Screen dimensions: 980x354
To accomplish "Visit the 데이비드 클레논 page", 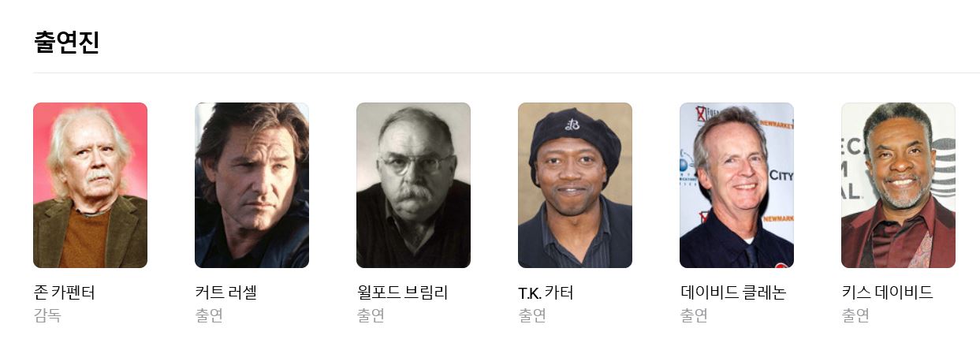I will [x=733, y=293].
